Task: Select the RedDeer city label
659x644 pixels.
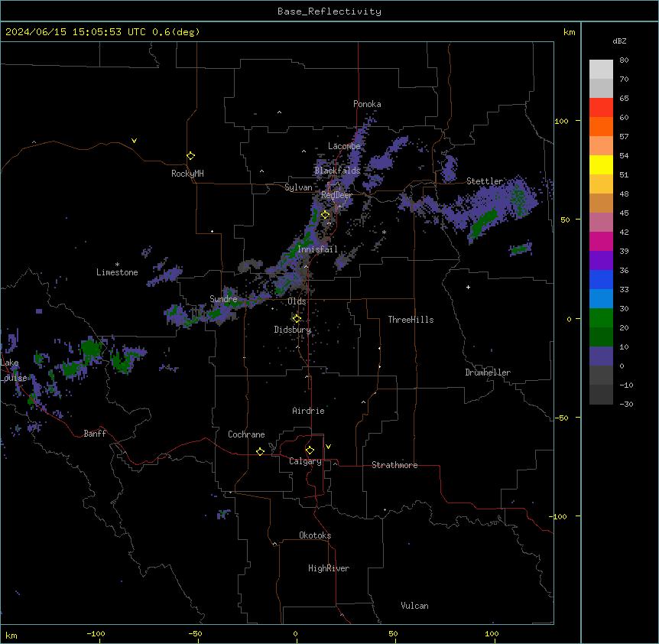Action: pyautogui.click(x=336, y=195)
